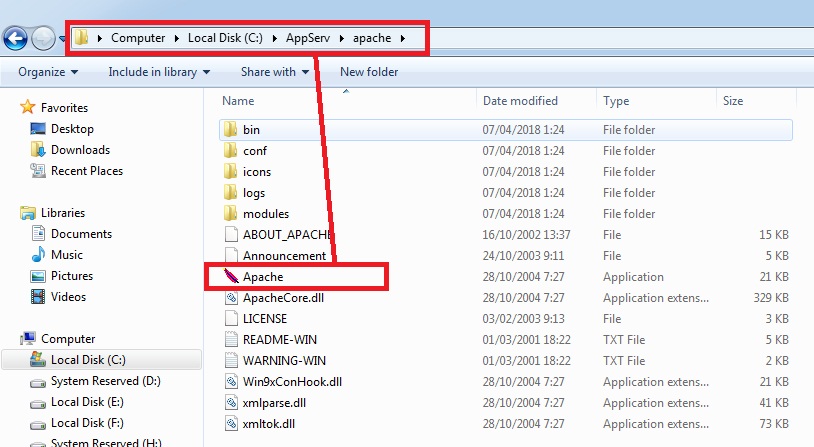This screenshot has height=447, width=814.
Task: Sort by the Size column header
Action: pyautogui.click(x=732, y=101)
